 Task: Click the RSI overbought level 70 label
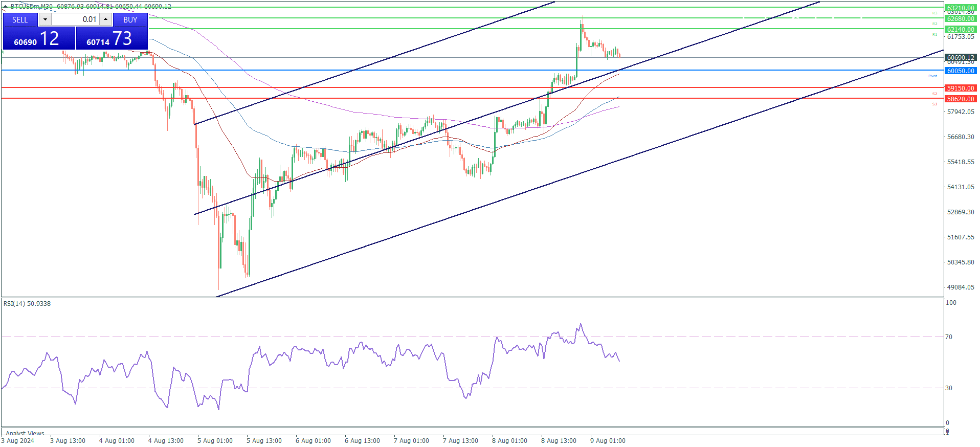[x=949, y=337]
